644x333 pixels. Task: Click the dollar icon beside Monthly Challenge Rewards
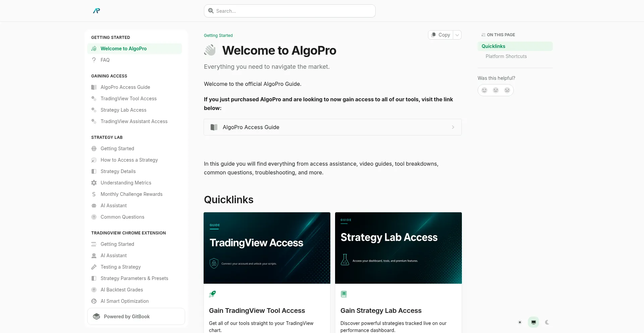pyautogui.click(x=94, y=194)
